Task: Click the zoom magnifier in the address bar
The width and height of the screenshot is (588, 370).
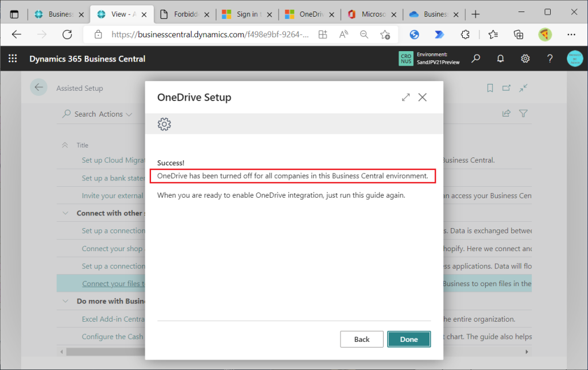Action: click(363, 34)
